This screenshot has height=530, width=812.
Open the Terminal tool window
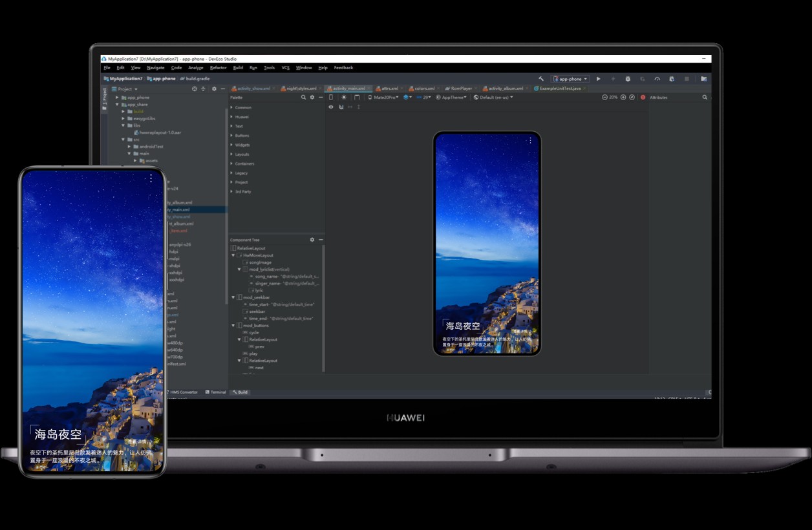click(217, 392)
